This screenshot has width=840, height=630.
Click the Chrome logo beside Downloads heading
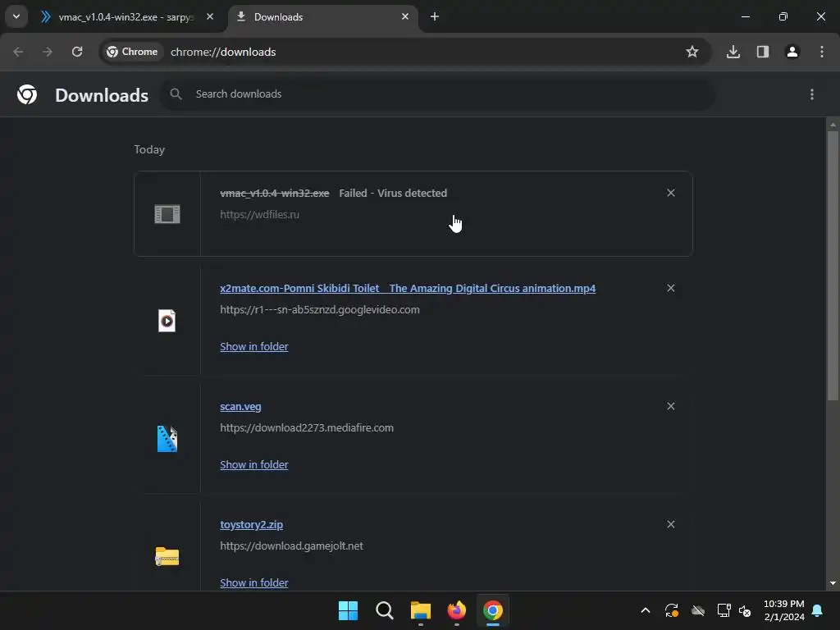click(27, 94)
